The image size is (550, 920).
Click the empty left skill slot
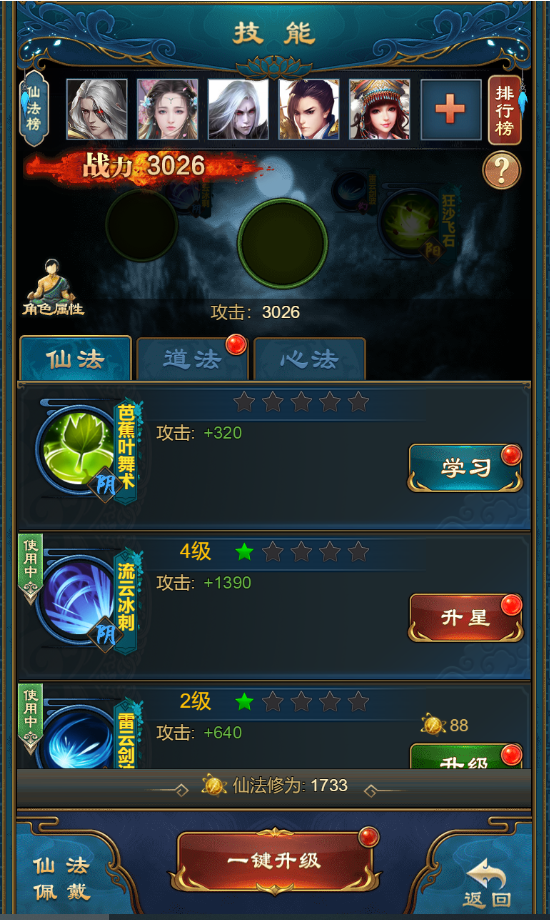coord(141,224)
